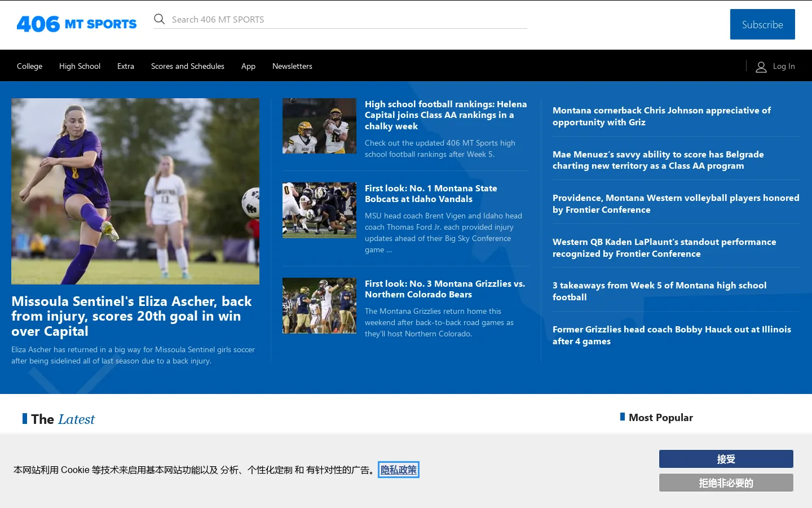This screenshot has height=508, width=812.
Task: Click Eliza Ascher article summary text
Action: point(133,355)
